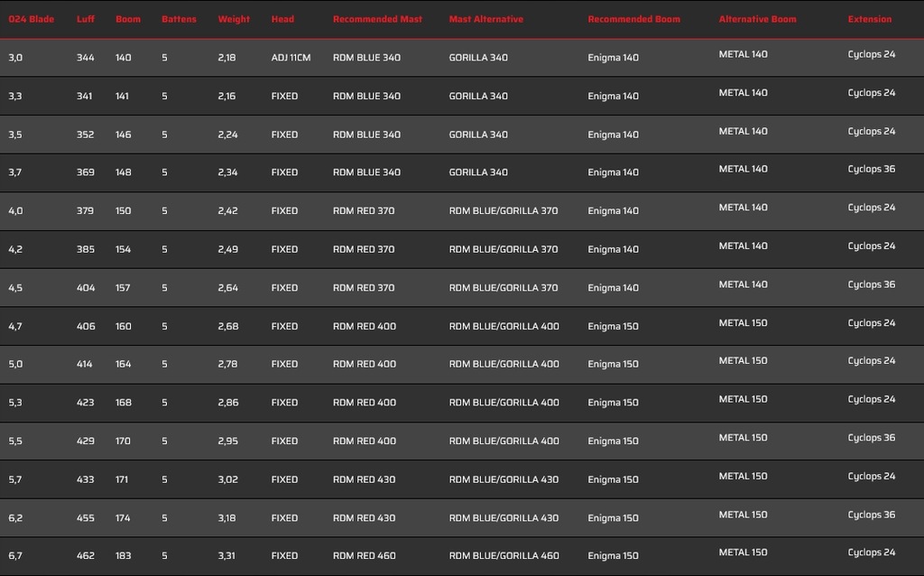Click the weight value 2,18
This screenshot has height=576, width=924.
click(x=227, y=58)
